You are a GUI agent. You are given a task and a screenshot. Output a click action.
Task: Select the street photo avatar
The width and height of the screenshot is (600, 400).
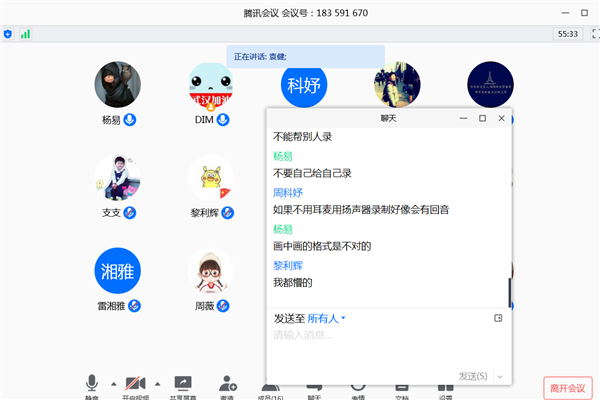tap(397, 85)
